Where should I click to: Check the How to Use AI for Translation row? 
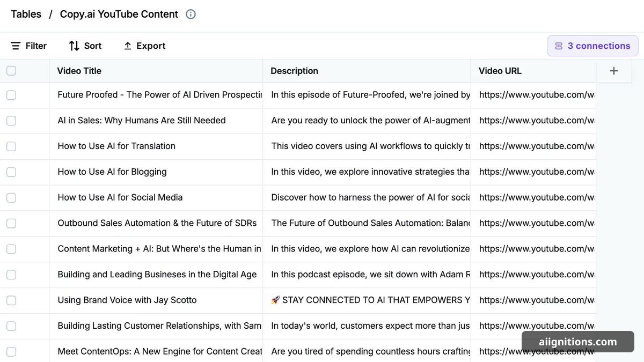[11, 146]
